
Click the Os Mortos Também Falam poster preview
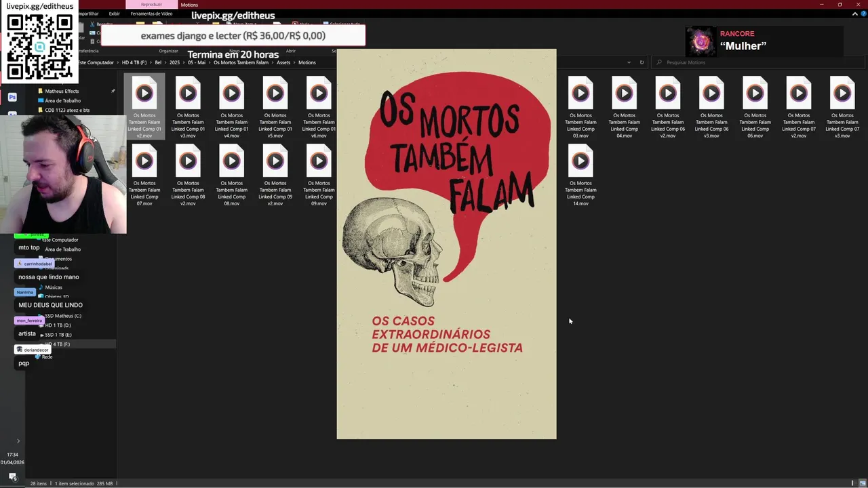pyautogui.click(x=446, y=244)
